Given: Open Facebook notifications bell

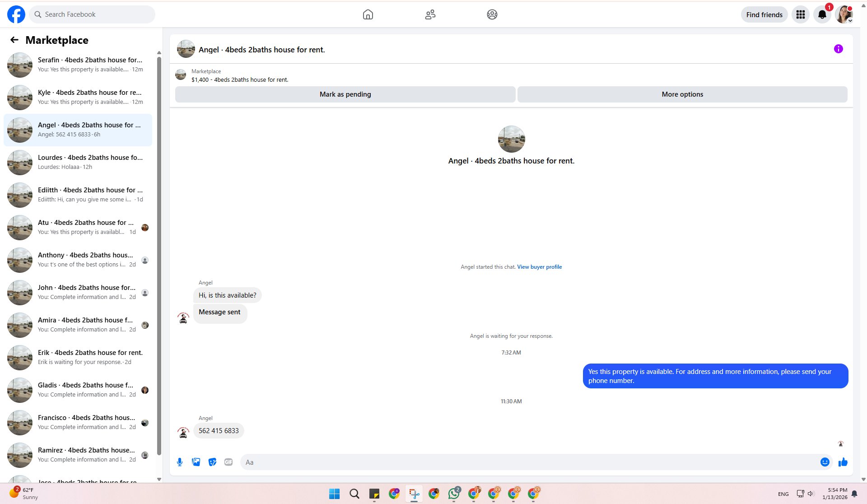Looking at the screenshot, I should [822, 14].
